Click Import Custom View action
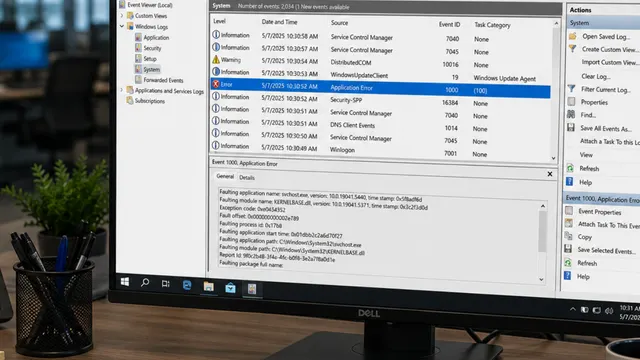This screenshot has width=640, height=360. point(609,62)
